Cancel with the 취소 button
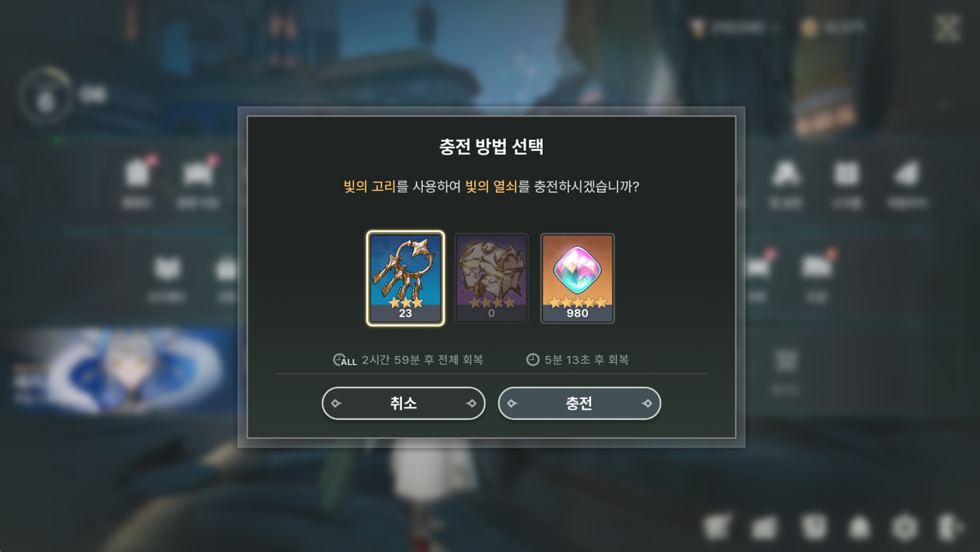 click(x=404, y=403)
